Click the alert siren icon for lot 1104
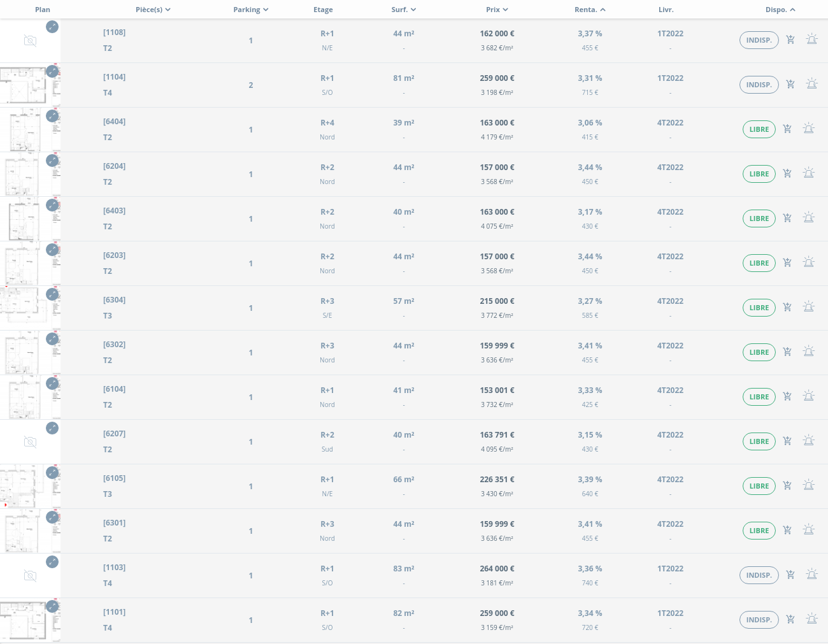The height and width of the screenshot is (644, 828). pos(811,84)
